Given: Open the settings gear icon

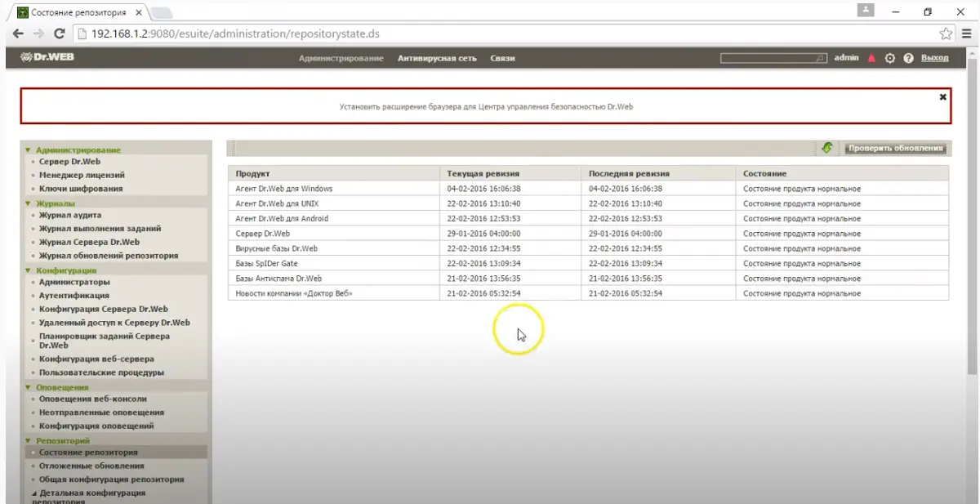Looking at the screenshot, I should [890, 58].
